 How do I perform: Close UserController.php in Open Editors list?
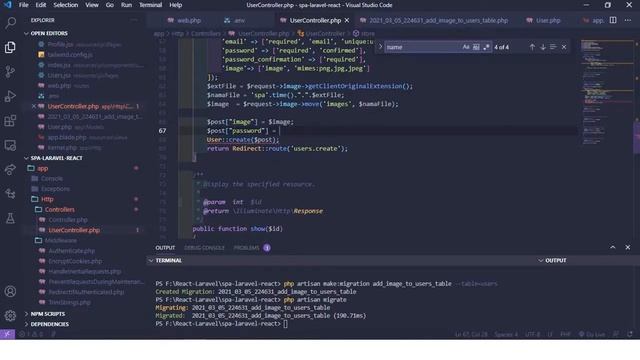[34, 106]
